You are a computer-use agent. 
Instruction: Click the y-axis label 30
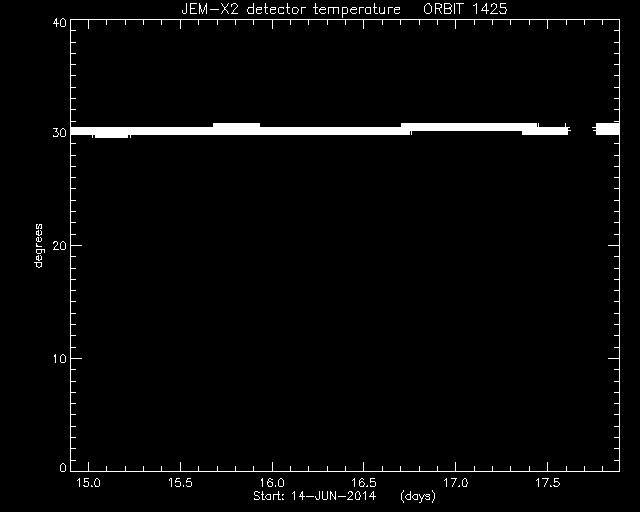[x=60, y=133]
